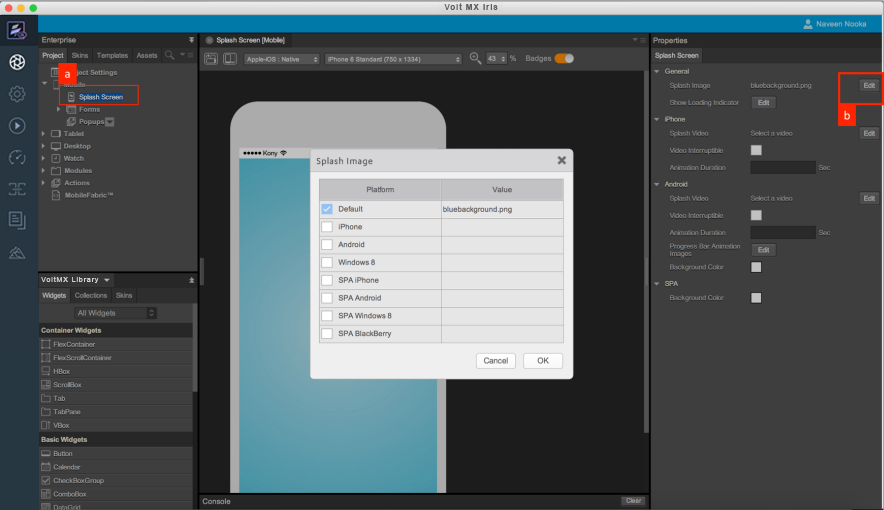Click the play/run icon in left sidebar
The height and width of the screenshot is (510, 884).
click(x=17, y=125)
